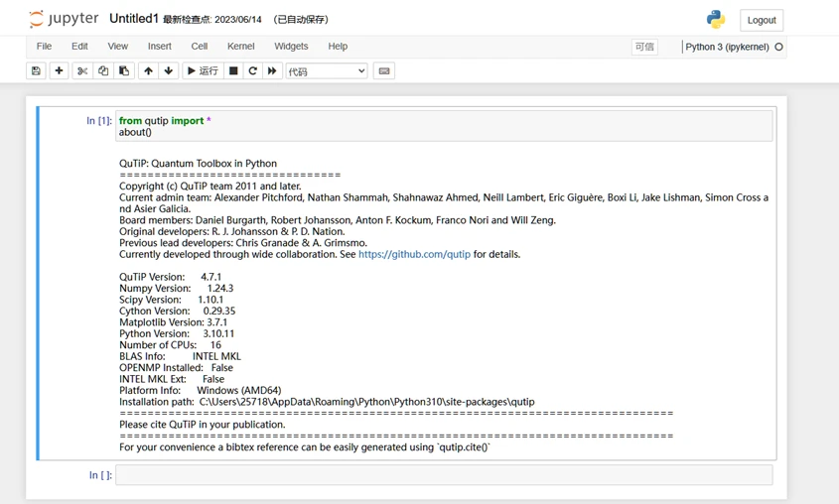Click the Python logo icon
Screen dimensions: 839x504
pos(716,19)
